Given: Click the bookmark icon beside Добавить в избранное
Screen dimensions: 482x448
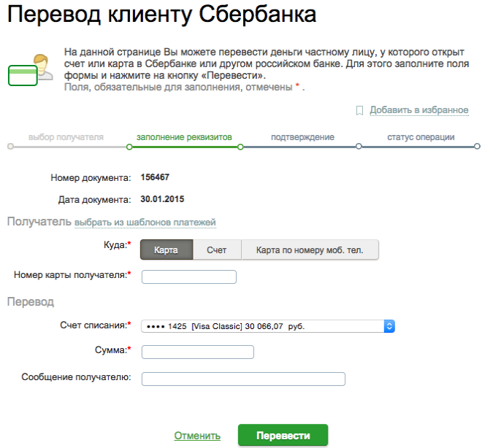Looking at the screenshot, I should tap(359, 110).
